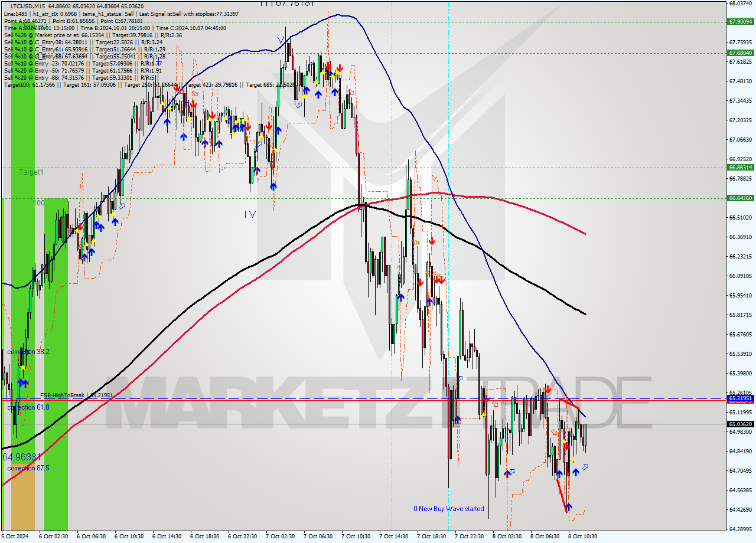Image resolution: width=756 pixels, height=543 pixels.
Task: Select the 'correction 38.2' label
Action: tap(28, 351)
